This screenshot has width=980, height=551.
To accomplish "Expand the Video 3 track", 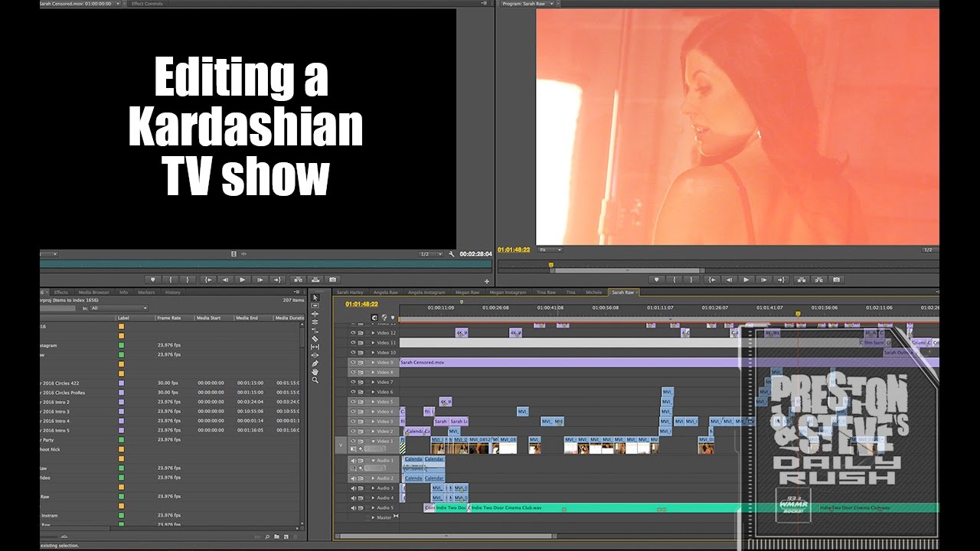I will 374,422.
